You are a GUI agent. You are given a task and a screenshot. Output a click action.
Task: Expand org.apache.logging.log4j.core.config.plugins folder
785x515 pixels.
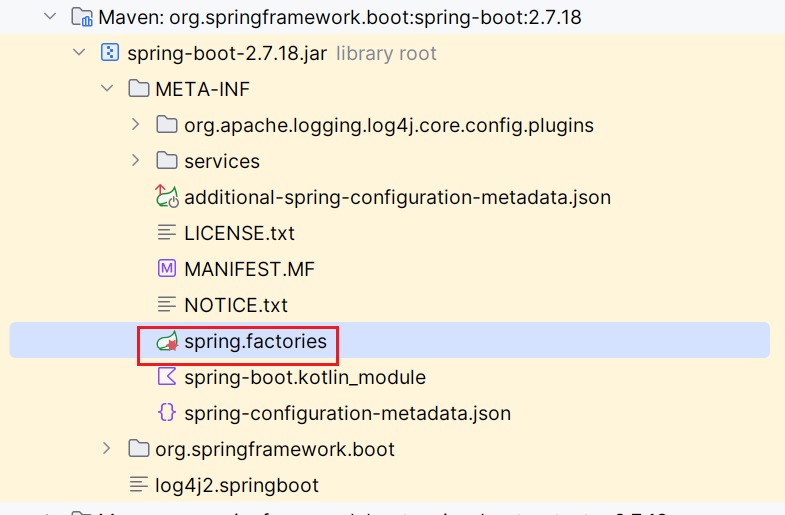tap(135, 125)
